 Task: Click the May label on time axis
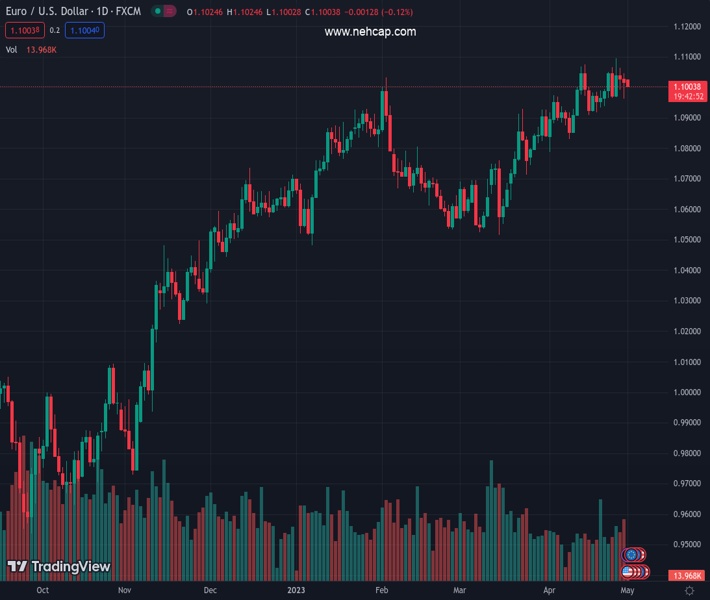pos(627,590)
